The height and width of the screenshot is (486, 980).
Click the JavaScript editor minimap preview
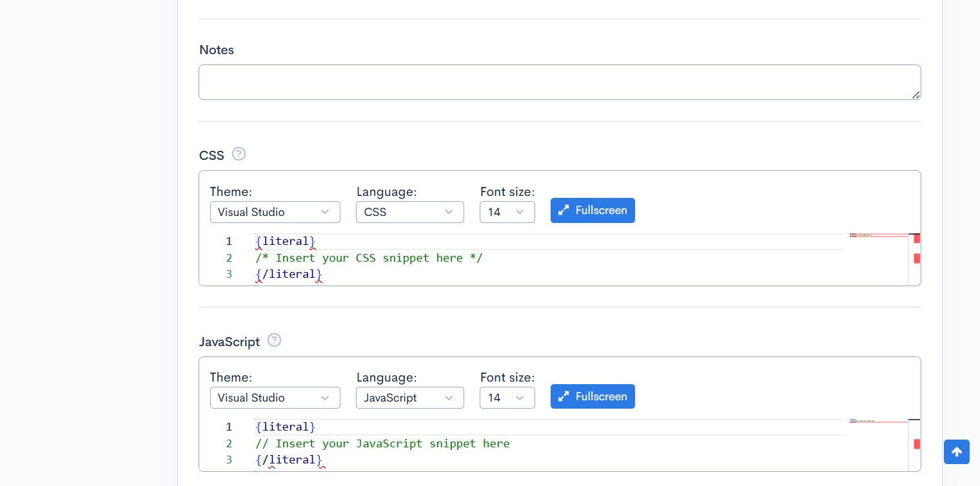tap(877, 443)
